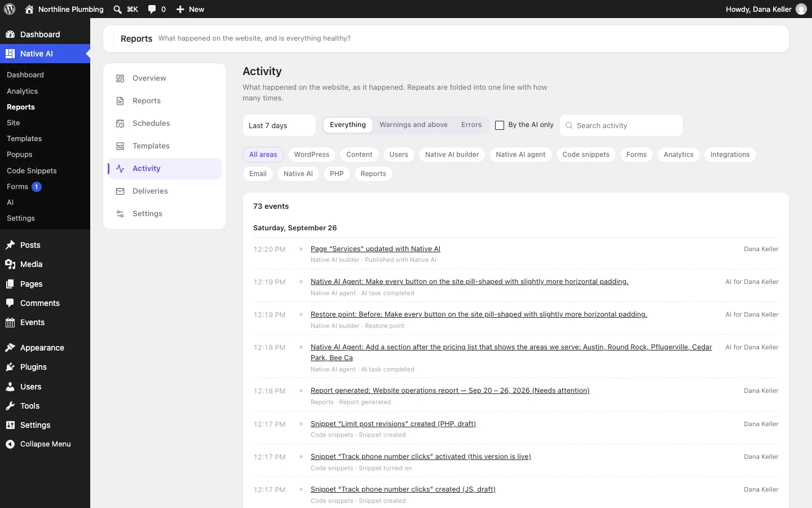Open the comments bubble in admin bar

point(152,9)
